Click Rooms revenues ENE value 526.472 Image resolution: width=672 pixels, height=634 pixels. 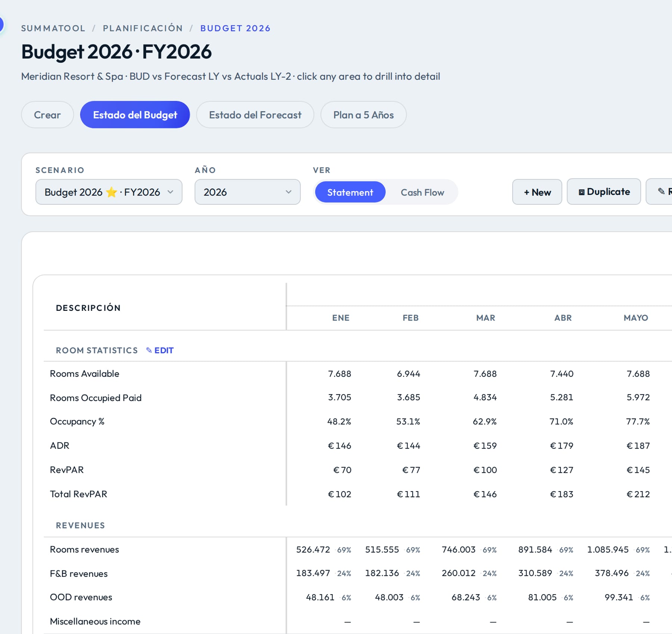tap(313, 549)
